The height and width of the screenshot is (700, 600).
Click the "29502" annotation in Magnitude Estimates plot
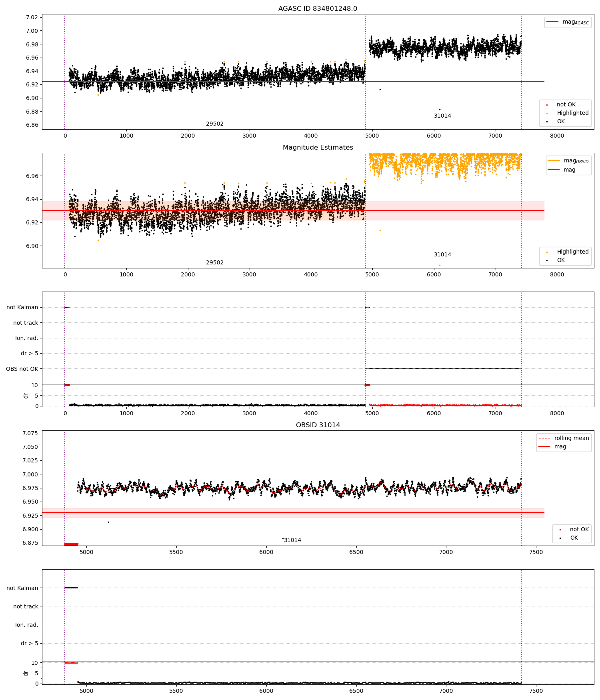click(x=215, y=263)
